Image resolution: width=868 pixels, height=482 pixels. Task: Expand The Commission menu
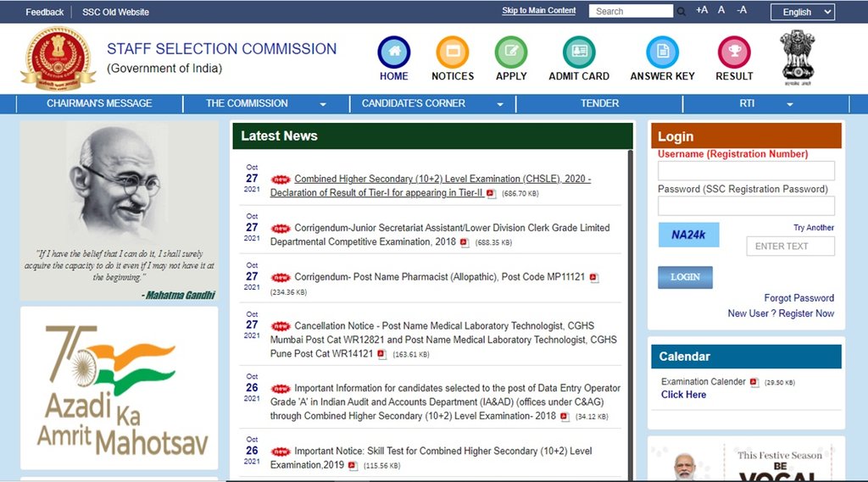coord(265,103)
